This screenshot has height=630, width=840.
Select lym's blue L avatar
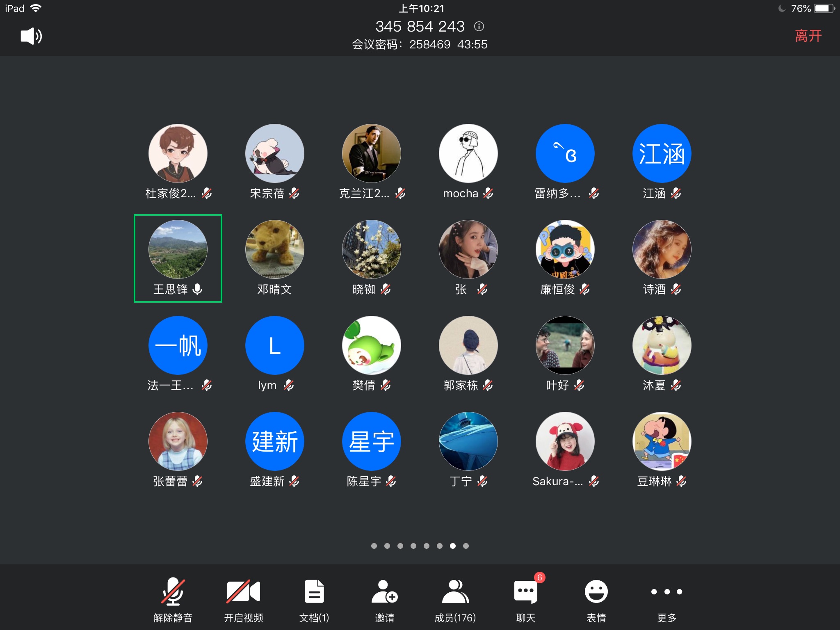pyautogui.click(x=274, y=345)
